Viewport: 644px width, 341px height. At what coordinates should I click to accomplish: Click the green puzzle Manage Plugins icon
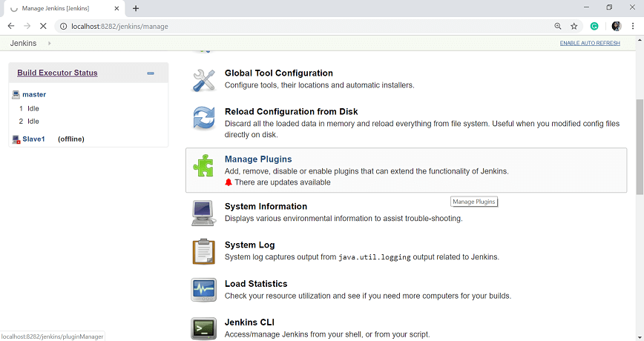pos(203,166)
